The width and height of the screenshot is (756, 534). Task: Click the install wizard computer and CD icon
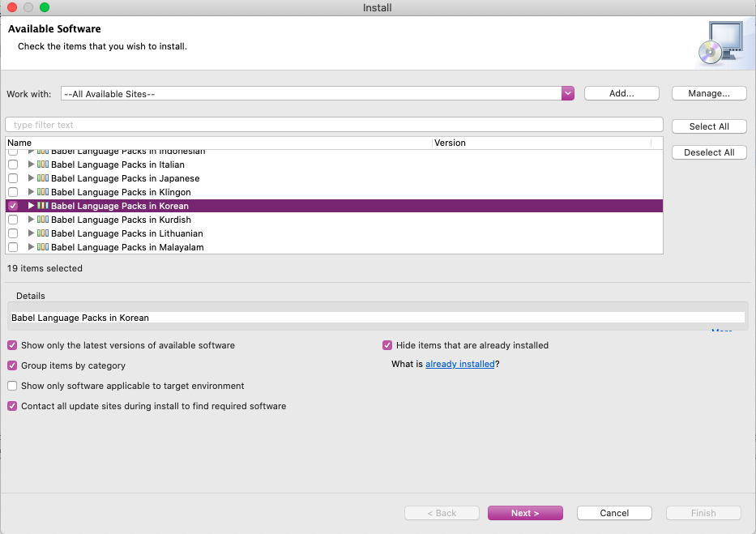tap(721, 44)
